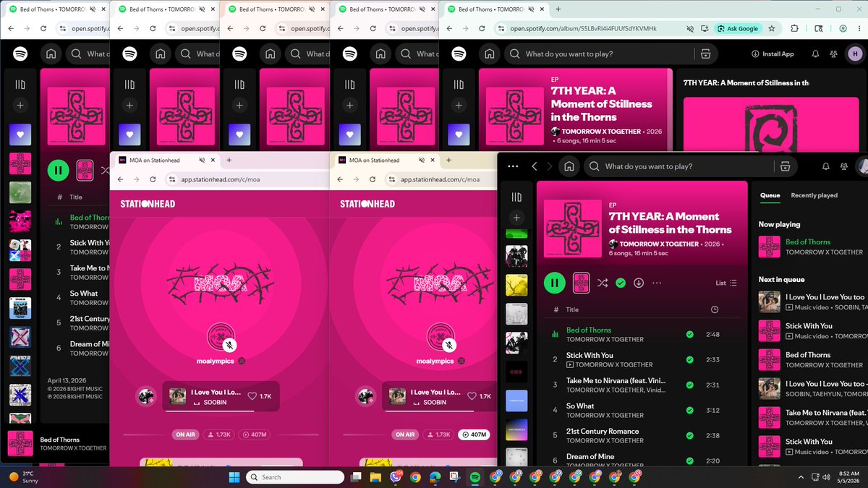Open the Browse icon in the desktop app search bar

(x=784, y=166)
